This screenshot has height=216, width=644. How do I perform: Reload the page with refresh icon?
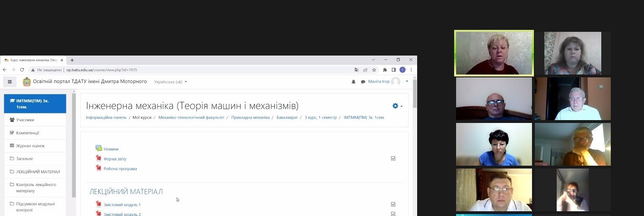[22, 70]
